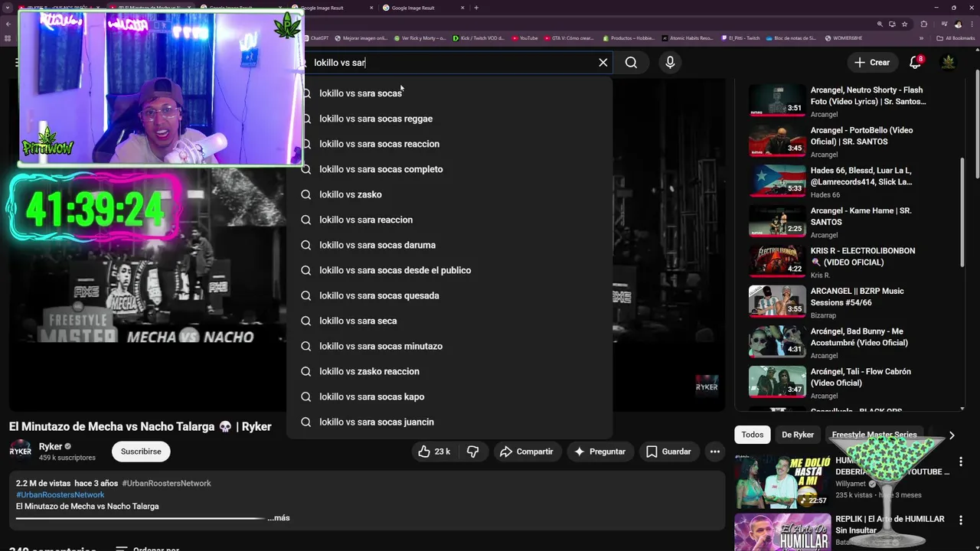This screenshot has width=980, height=551.
Task: Share the video via Compartir
Action: [x=526, y=452]
